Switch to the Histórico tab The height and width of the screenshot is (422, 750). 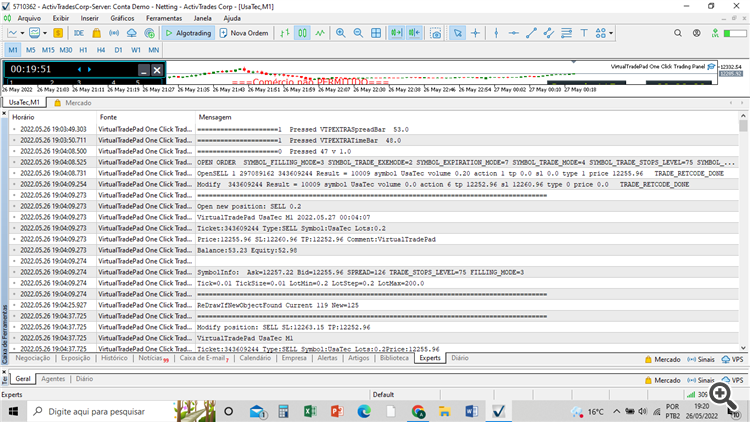[114, 358]
